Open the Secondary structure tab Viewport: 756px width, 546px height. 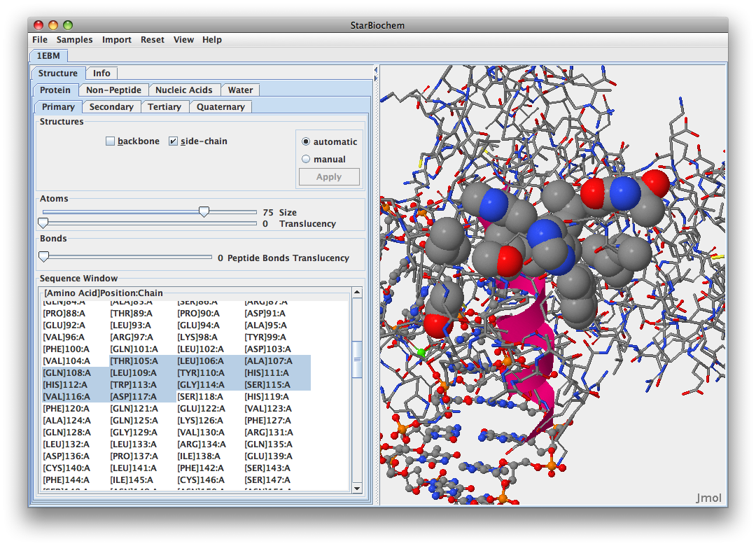pos(111,106)
